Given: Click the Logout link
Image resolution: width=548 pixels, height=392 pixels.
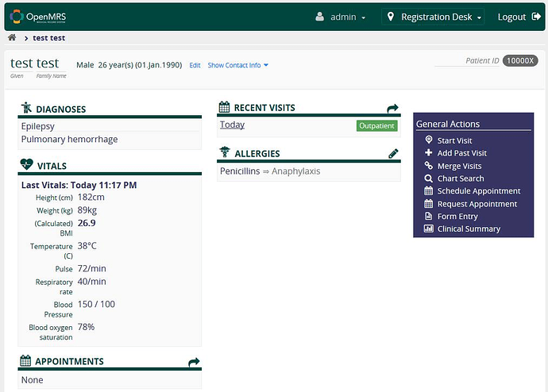Looking at the screenshot, I should pyautogui.click(x=511, y=17).
